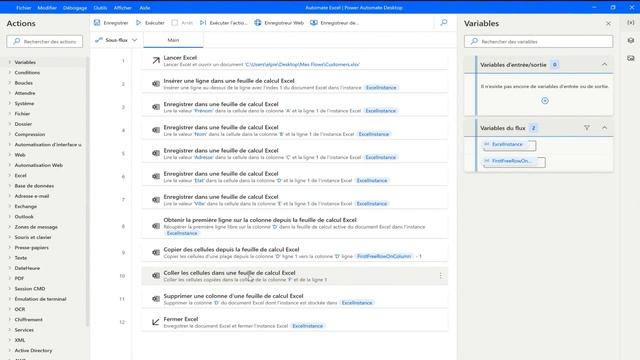Viewport: 640px width, 360px height.
Task: Click in Rechercher des variables field
Action: tap(538, 41)
